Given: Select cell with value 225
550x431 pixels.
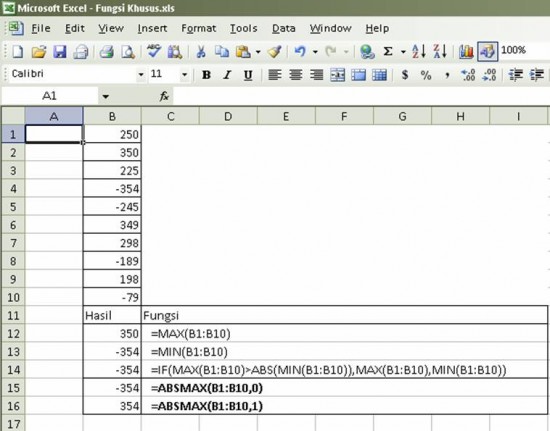Looking at the screenshot, I should [112, 170].
